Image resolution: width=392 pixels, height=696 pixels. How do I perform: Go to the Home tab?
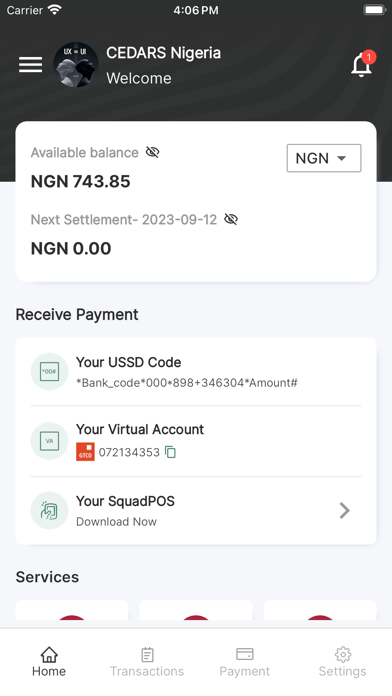(x=49, y=662)
